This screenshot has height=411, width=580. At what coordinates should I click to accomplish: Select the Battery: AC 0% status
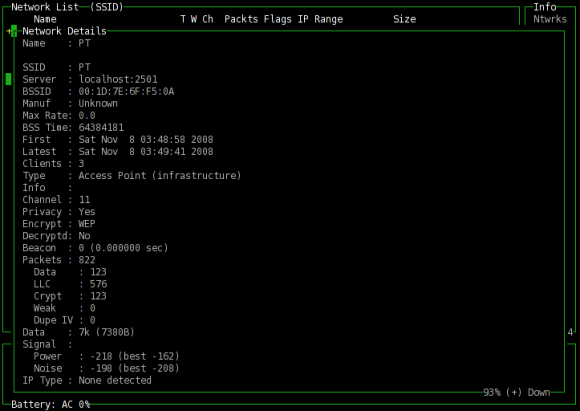(x=51, y=404)
